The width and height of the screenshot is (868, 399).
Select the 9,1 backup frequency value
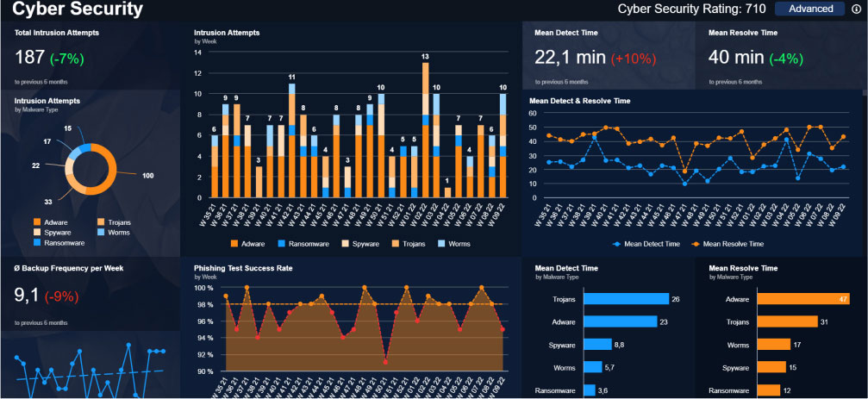(27, 296)
